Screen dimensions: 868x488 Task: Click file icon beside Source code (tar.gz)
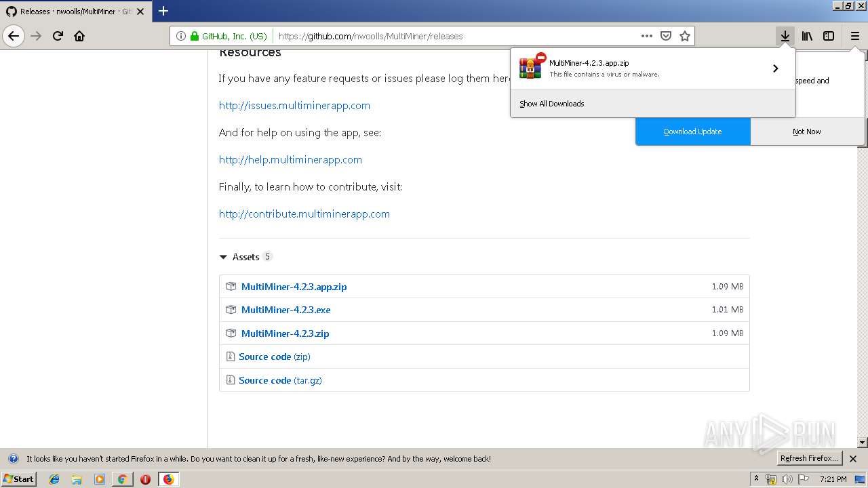[231, 380]
